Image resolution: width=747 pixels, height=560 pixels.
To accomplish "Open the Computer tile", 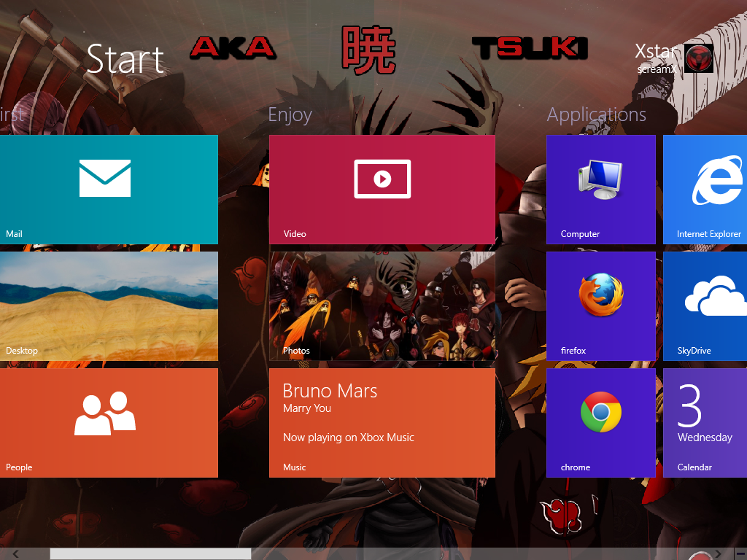I will coord(601,190).
